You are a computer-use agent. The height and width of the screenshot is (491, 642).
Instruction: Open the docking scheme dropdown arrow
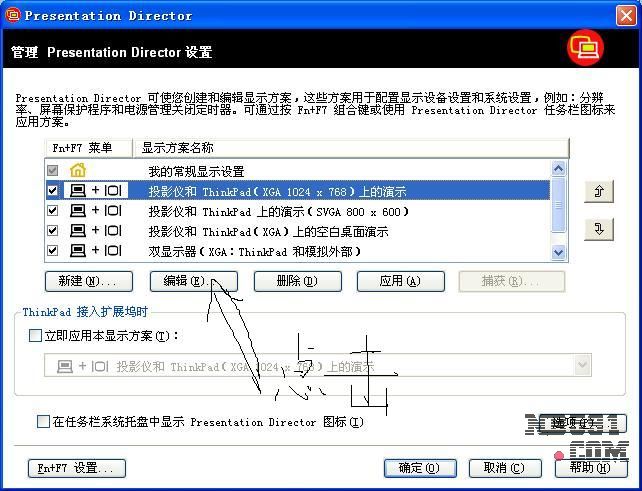(582, 365)
